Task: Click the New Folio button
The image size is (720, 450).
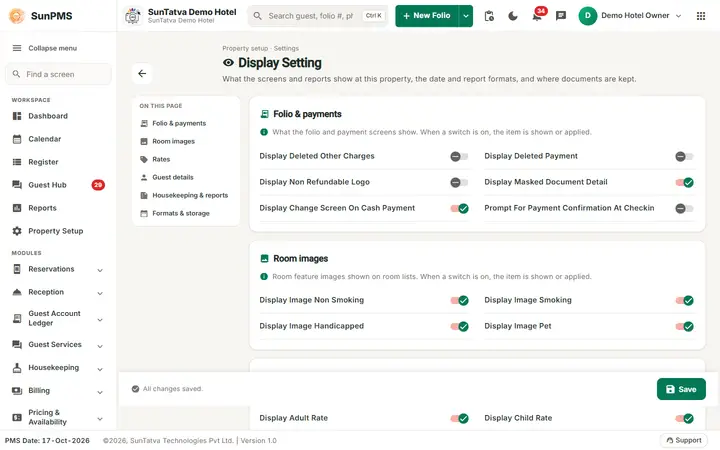Action: coord(427,16)
